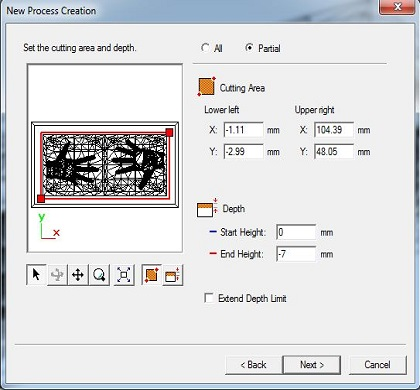The height and width of the screenshot is (390, 420).
Task: Go to previous step with Back
Action: pos(253,365)
